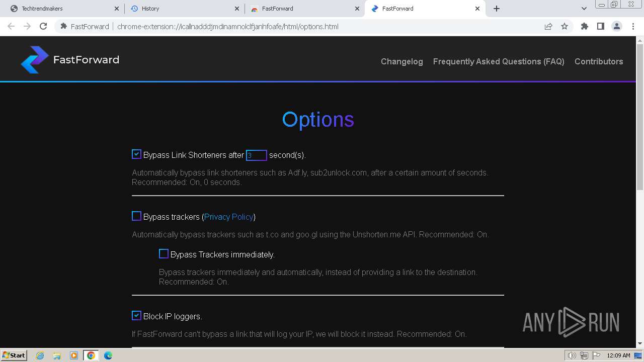644x362 pixels.
Task: Enable Bypass Trackers immediately checkbox
Action: pos(164,254)
